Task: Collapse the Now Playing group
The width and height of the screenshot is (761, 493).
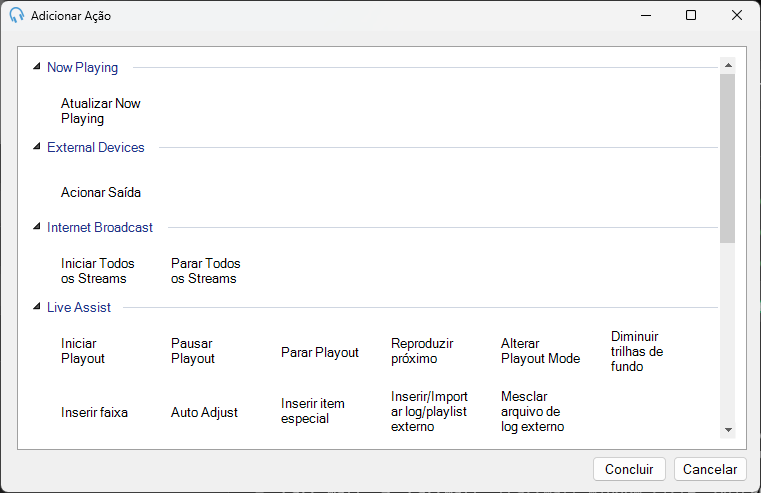Action: (x=37, y=66)
